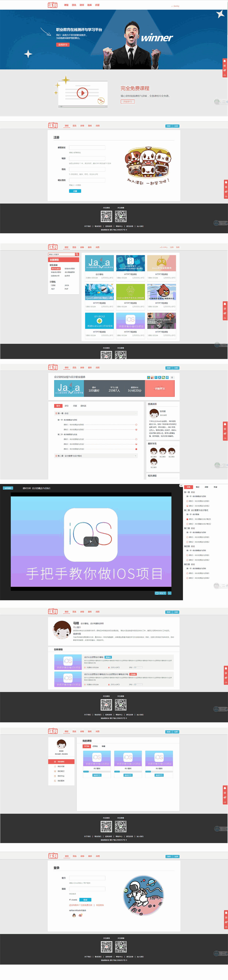Open the Angry Birds iOS course thumbnail
Viewport: 228px width, 980px height.
pyautogui.click(x=161, y=292)
